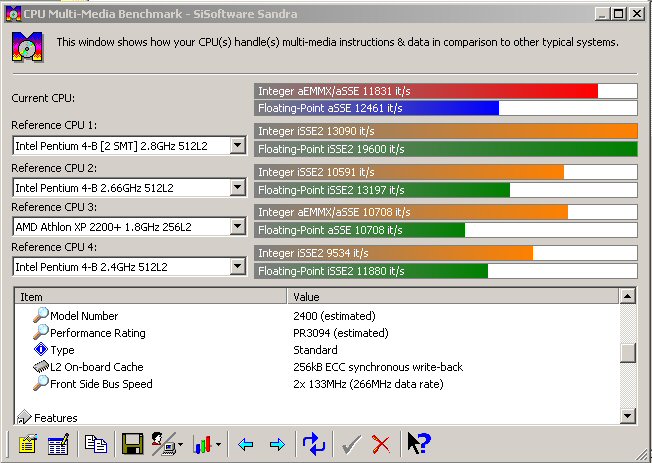Open Reference CPU 1 dropdown arrow

click(237, 146)
